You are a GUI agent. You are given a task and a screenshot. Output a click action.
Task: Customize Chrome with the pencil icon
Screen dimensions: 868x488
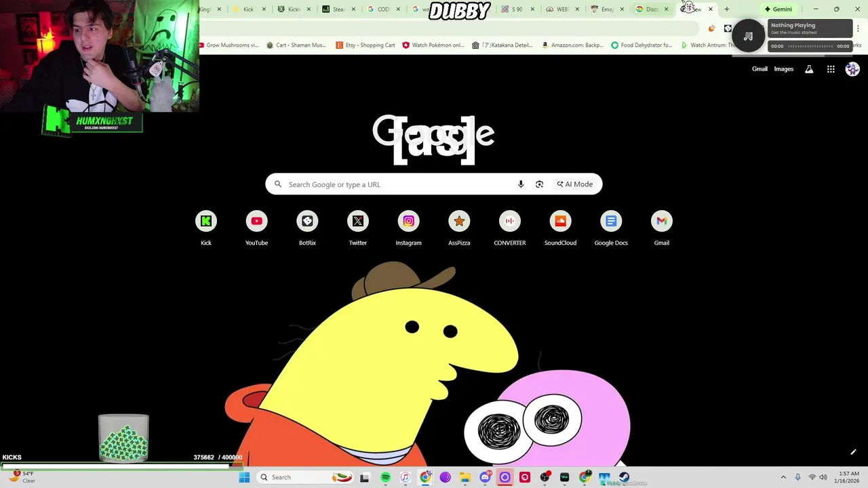coord(853,452)
